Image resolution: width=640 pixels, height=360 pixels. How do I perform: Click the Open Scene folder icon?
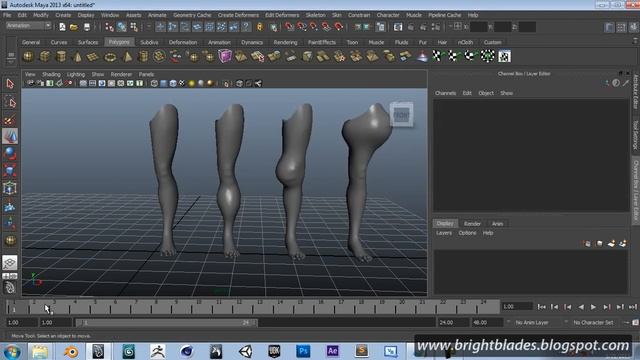(x=74, y=27)
